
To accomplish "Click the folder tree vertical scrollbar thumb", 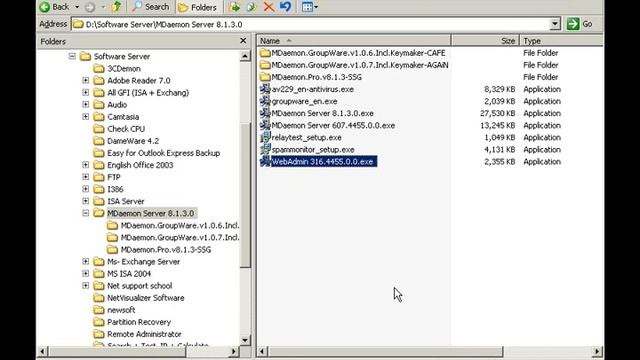I will (245, 195).
